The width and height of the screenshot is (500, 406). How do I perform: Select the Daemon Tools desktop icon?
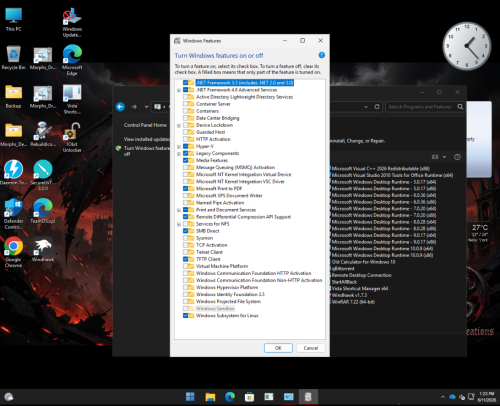pos(14,173)
